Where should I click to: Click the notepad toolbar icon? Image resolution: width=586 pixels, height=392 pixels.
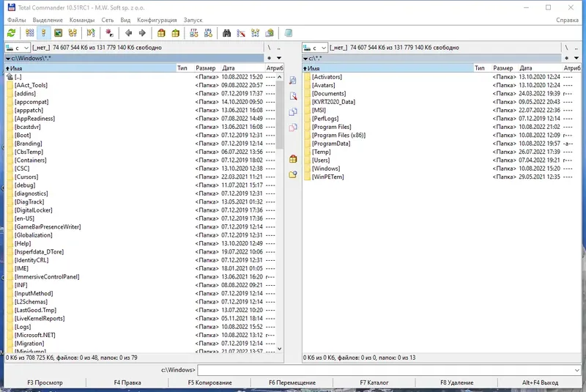coord(288,33)
